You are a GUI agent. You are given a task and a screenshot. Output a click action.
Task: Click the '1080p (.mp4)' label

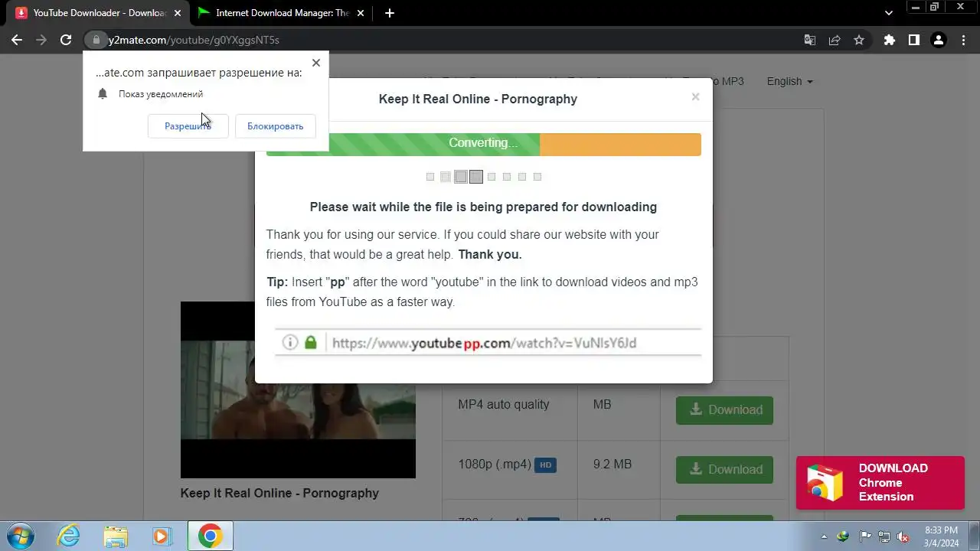point(495,465)
